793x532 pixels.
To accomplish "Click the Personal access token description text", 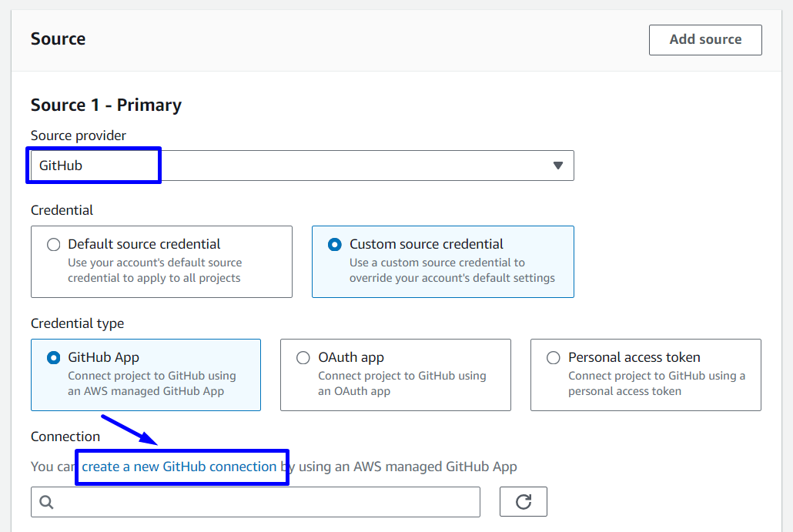I will [x=657, y=383].
